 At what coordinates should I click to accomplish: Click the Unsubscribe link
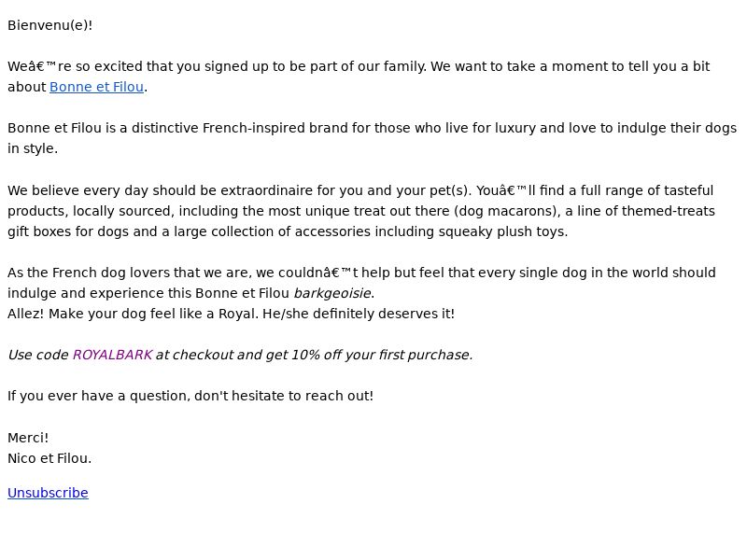(48, 493)
